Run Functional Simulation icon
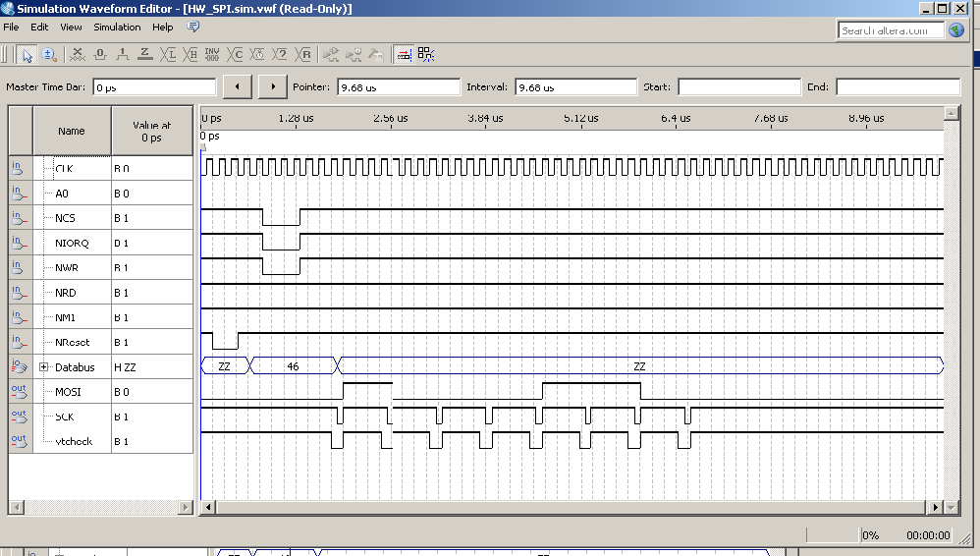The height and width of the screenshot is (556, 980). pyautogui.click(x=331, y=55)
